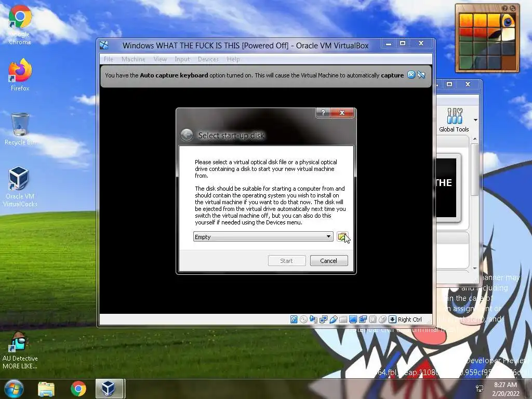This screenshot has height=399, width=532.
Task: Click the display monitor status icon
Action: click(x=353, y=320)
